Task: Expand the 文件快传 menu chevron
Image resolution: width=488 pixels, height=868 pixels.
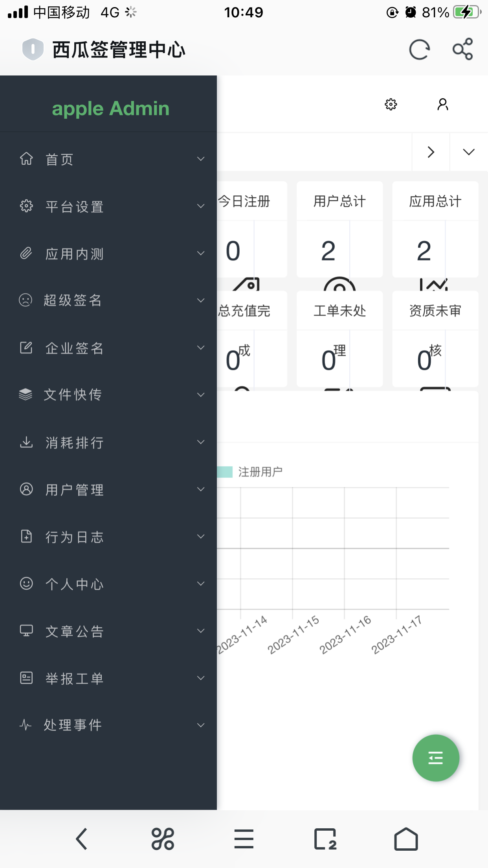Action: [x=201, y=395]
